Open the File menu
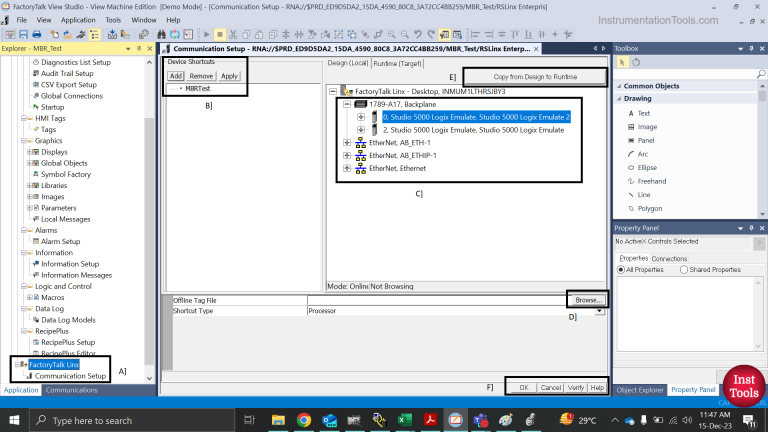This screenshot has width=768, height=432. [22, 20]
